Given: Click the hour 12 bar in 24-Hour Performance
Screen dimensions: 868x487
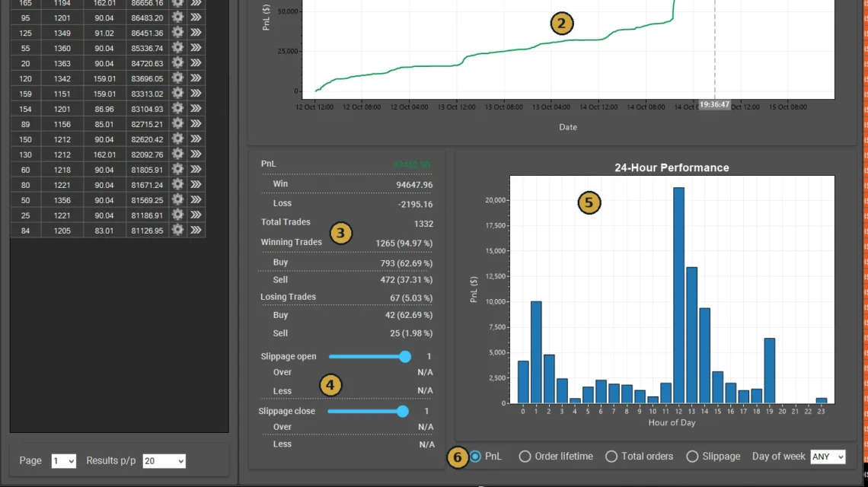Looking at the screenshot, I should click(x=678, y=295).
